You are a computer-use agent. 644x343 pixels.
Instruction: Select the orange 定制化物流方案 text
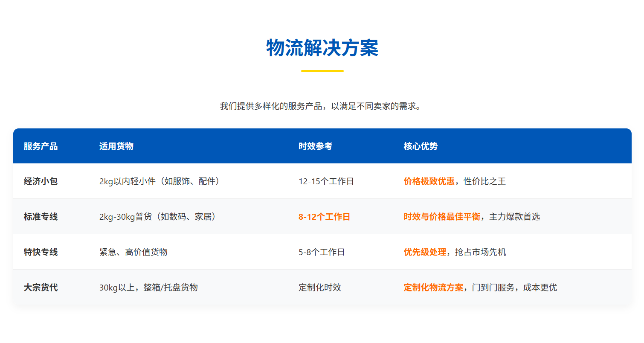(x=433, y=288)
